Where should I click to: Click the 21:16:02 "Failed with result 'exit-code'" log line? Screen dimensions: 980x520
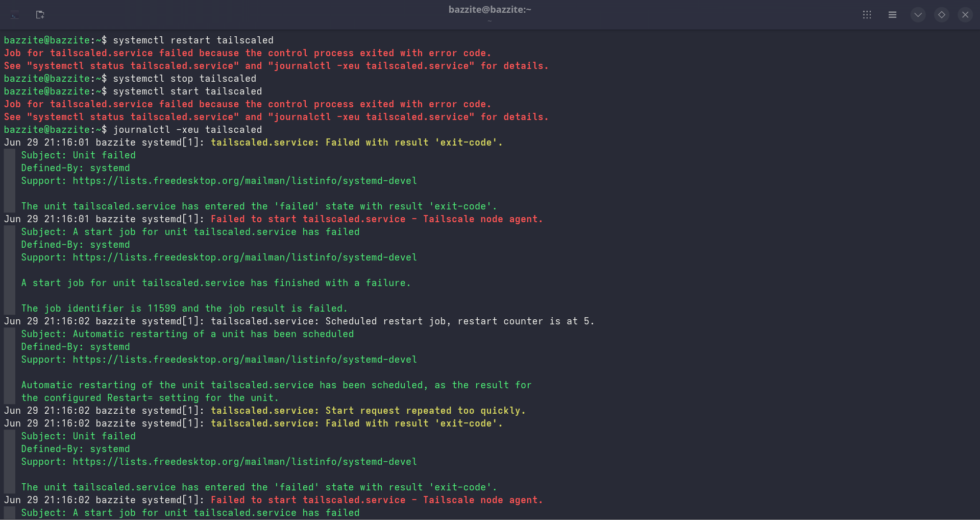(x=254, y=423)
